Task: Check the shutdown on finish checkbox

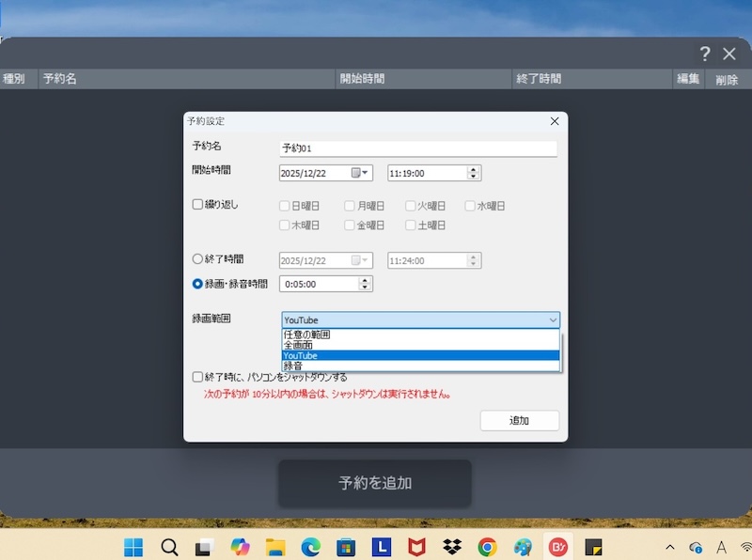Action: click(197, 377)
